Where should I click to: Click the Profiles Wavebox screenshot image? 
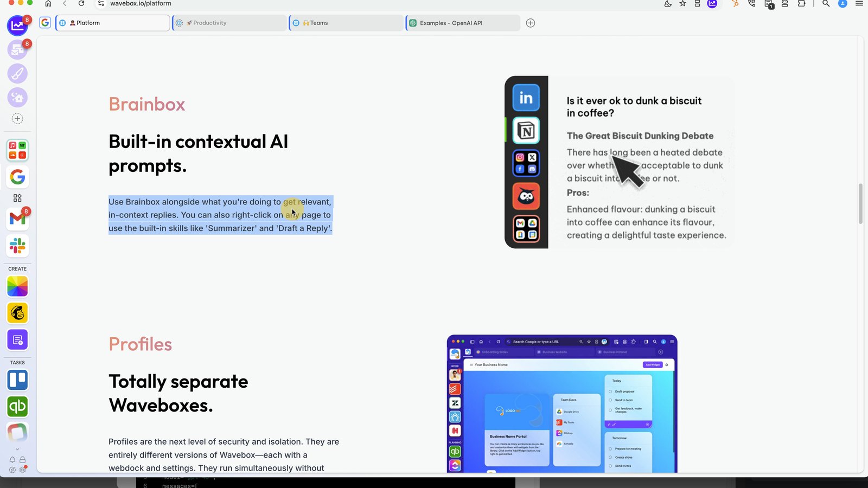point(562,403)
